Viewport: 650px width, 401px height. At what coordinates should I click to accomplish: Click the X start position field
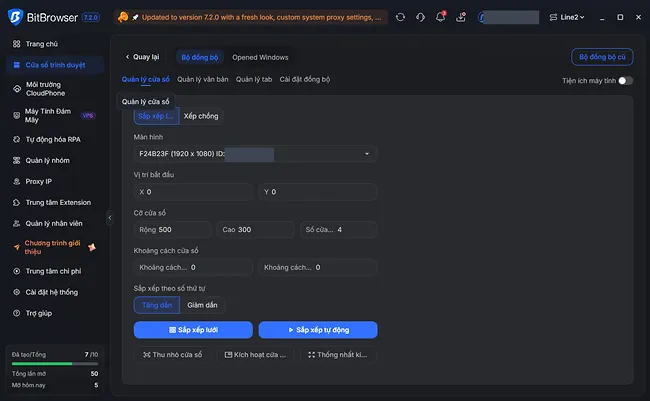pos(193,192)
